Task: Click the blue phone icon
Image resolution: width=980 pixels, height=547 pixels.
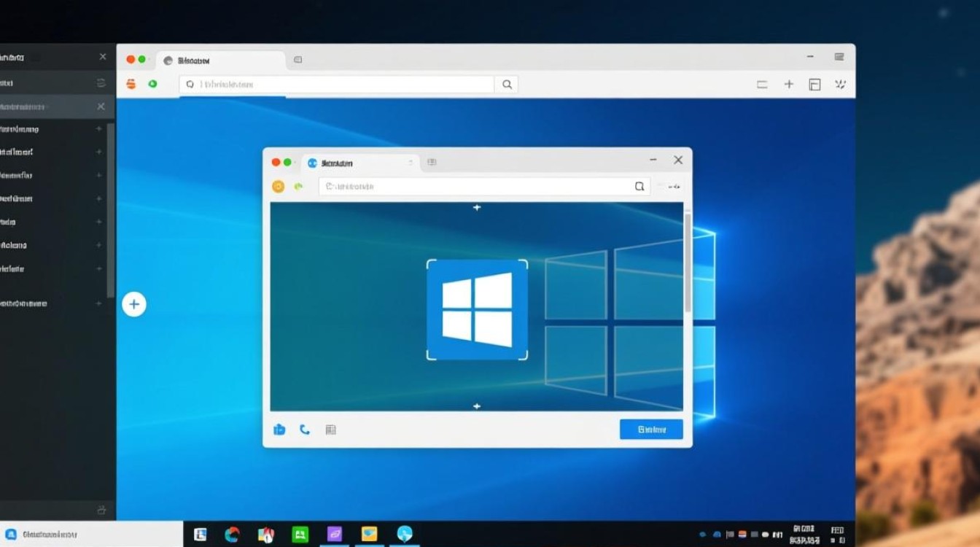Action: pos(305,430)
